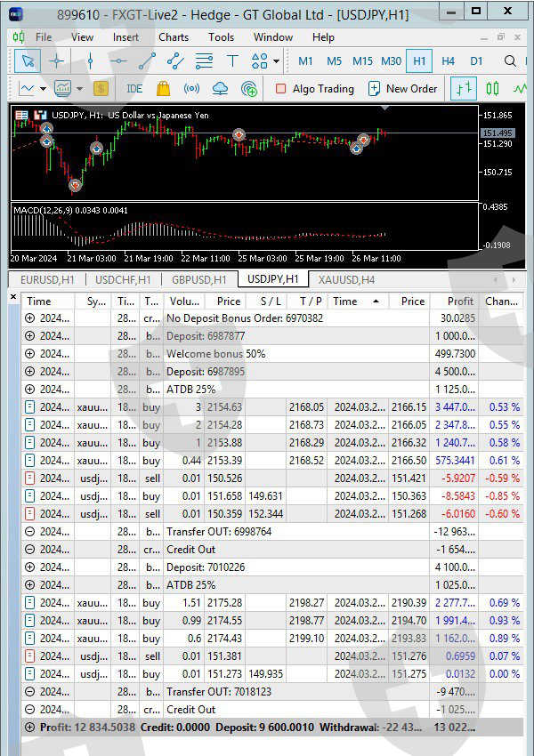Click the 151.495 price marker on chart scale

tap(497, 133)
